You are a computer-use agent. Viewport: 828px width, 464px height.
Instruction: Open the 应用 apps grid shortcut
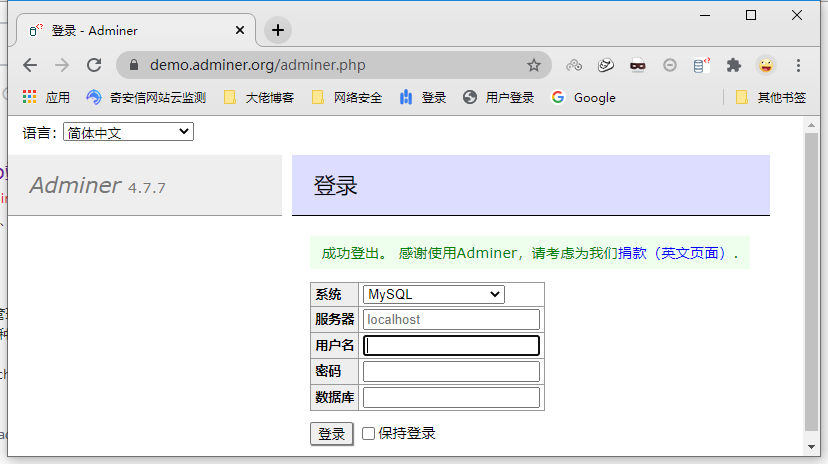pos(46,98)
